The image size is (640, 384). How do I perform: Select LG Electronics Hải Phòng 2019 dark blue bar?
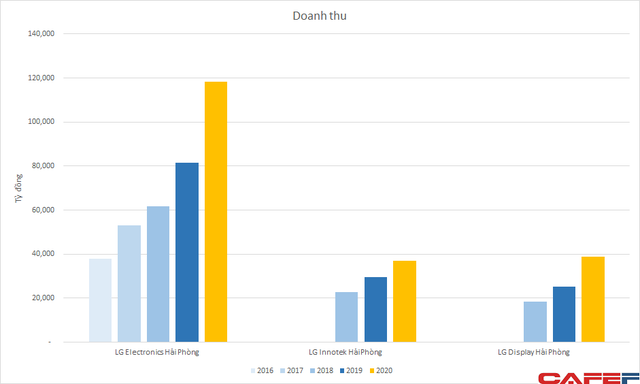click(x=187, y=252)
